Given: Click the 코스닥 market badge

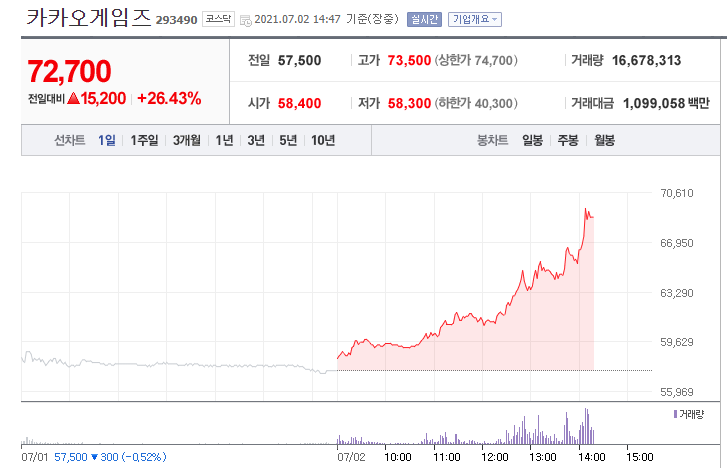Looking at the screenshot, I should (x=218, y=19).
